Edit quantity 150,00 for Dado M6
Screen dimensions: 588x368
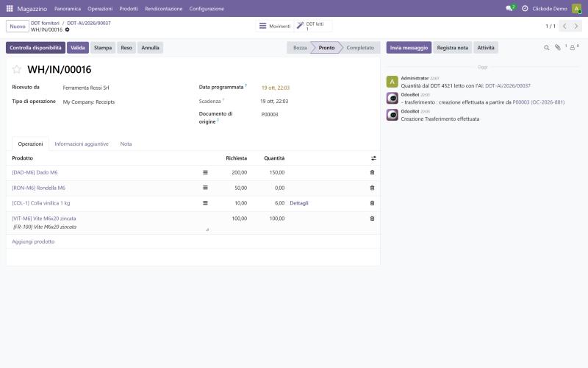click(x=277, y=172)
